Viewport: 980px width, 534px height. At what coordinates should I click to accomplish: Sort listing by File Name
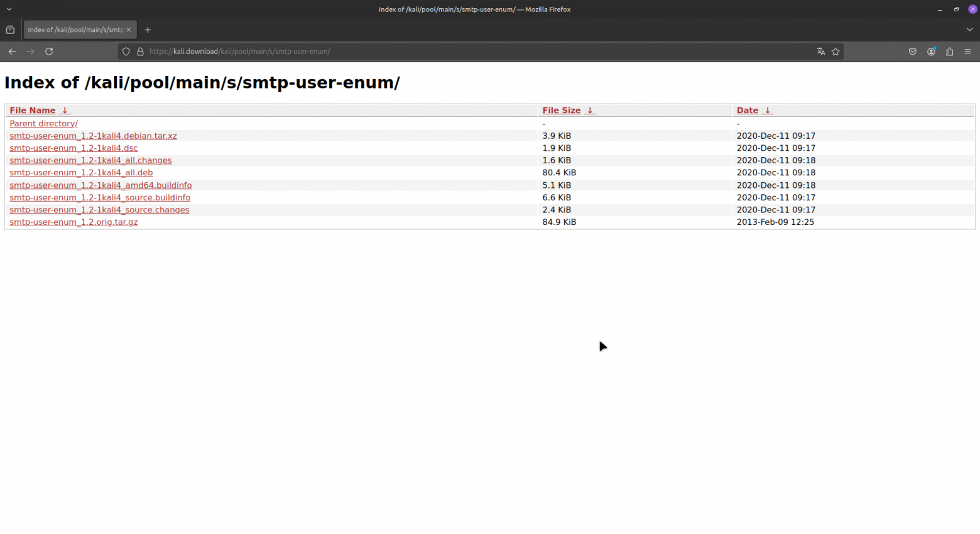pos(33,111)
